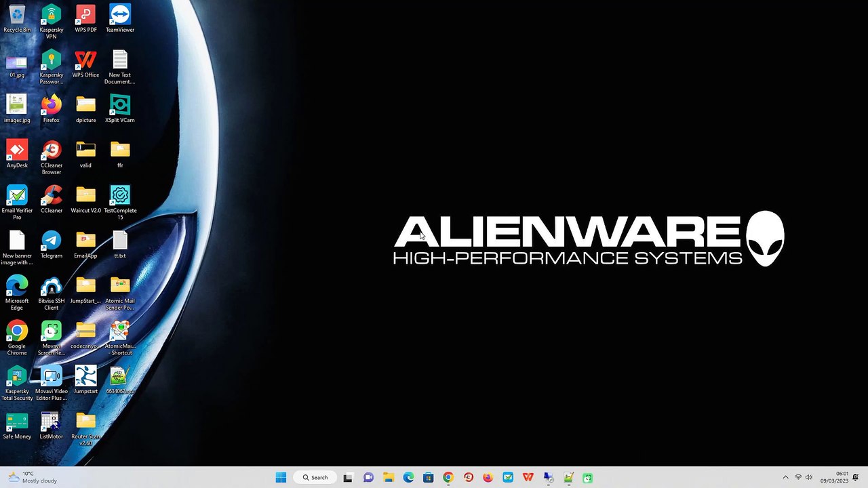Select the Bitvise SSH Client shortcut
Image resolution: width=868 pixels, height=488 pixels.
pos(52,293)
